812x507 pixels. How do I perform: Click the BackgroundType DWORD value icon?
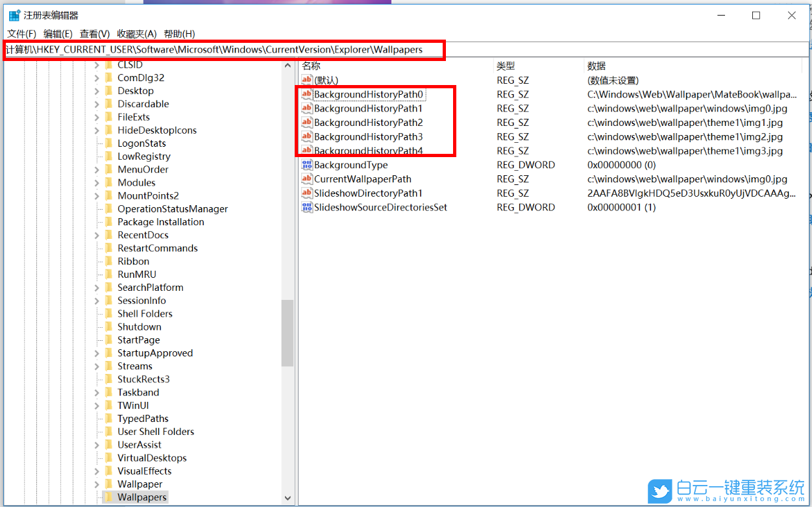point(307,165)
